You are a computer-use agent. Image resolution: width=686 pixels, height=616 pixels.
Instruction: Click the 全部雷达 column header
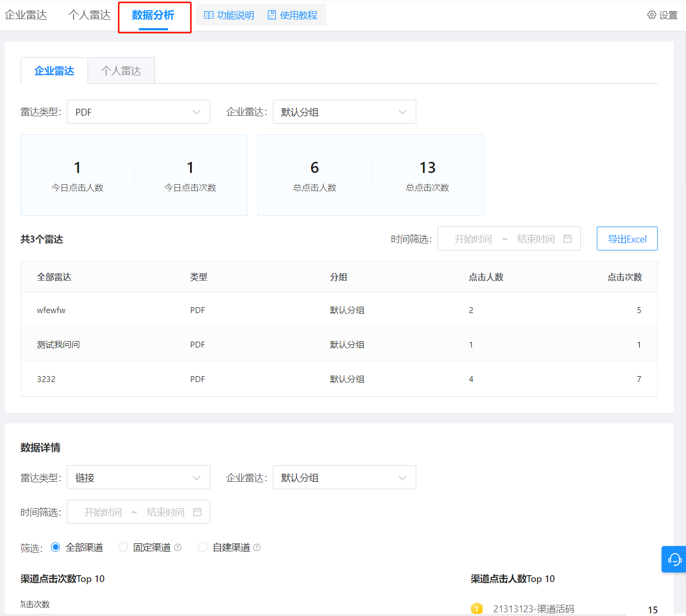54,277
